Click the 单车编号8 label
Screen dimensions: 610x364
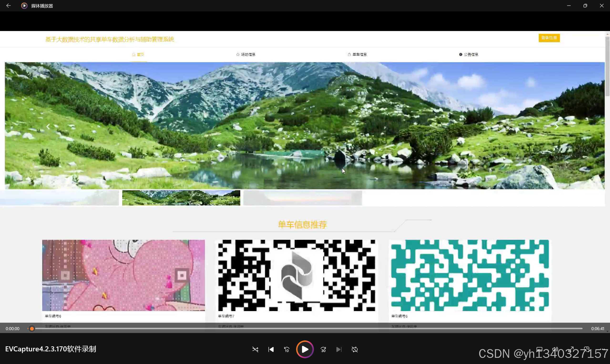pos(53,316)
